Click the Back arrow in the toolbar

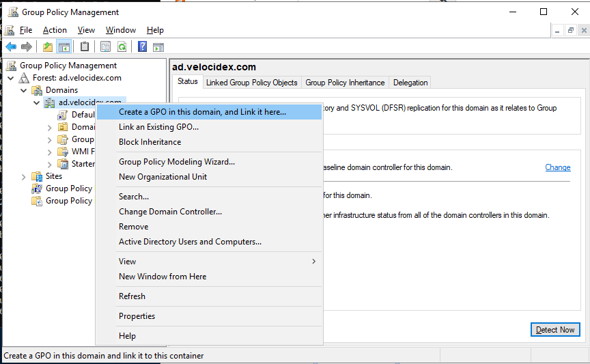pos(11,46)
